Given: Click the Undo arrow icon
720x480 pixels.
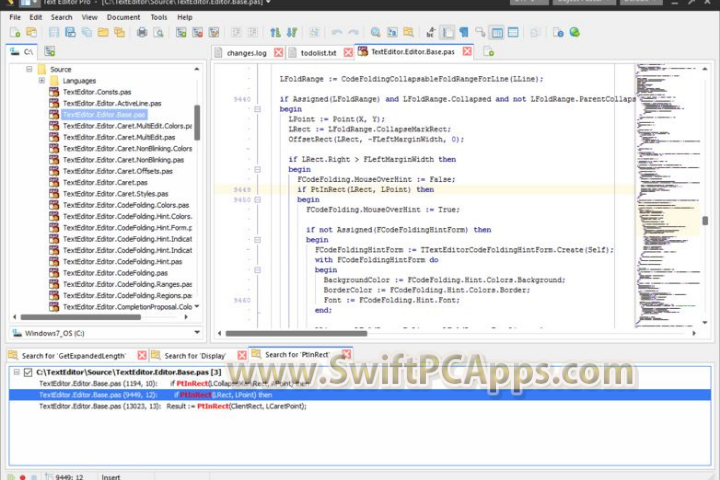Looking at the screenshot, I should point(337,32).
